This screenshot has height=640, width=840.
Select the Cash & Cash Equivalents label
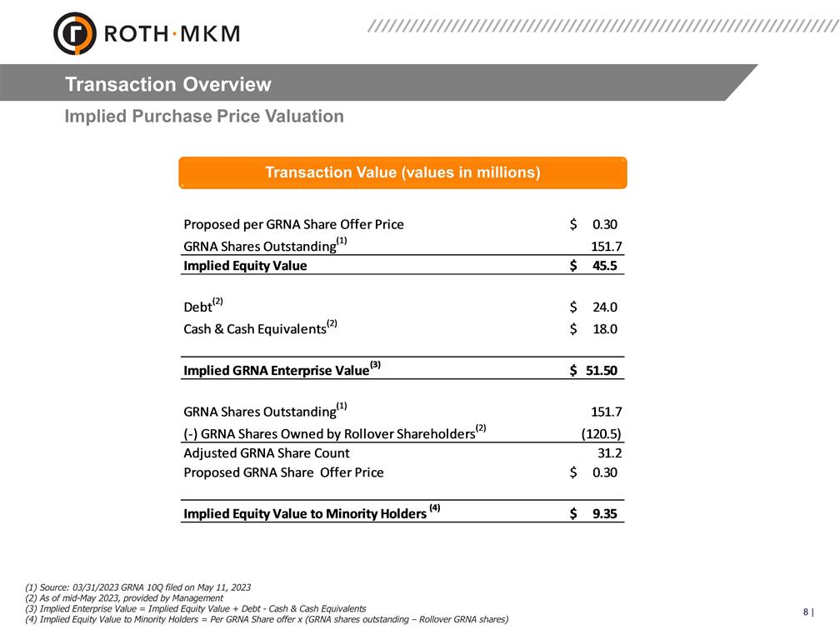[254, 329]
